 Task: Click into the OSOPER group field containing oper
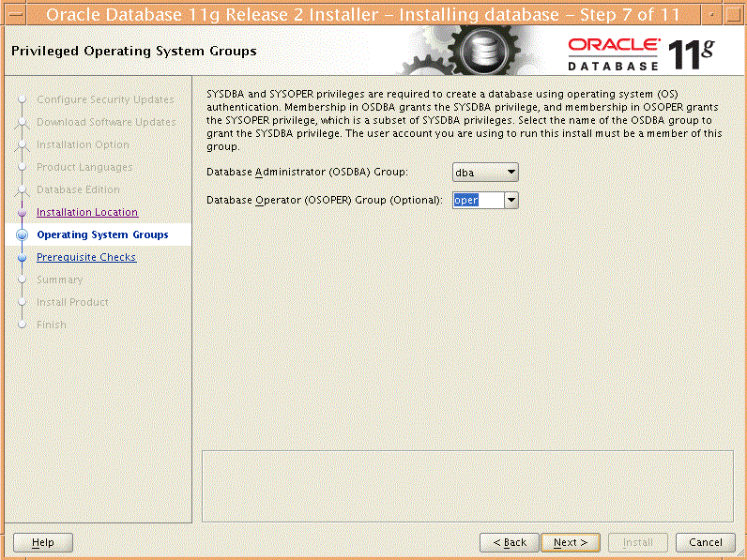pos(478,201)
